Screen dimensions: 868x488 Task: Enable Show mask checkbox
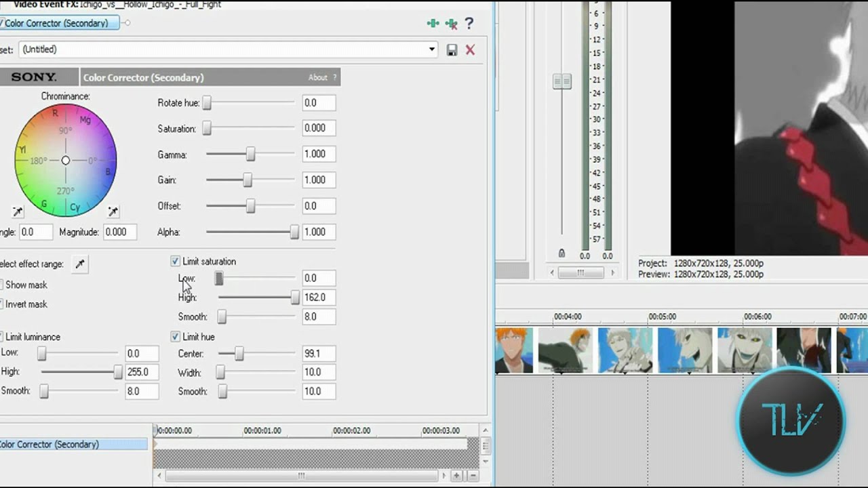1,285
